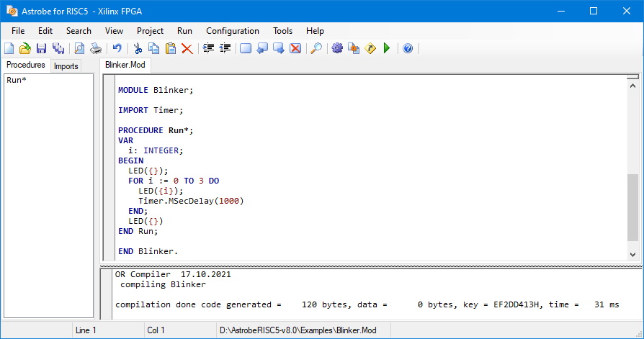644x339 pixels.
Task: Click the editor vertical scrollbar thumb
Action: pyautogui.click(x=633, y=207)
